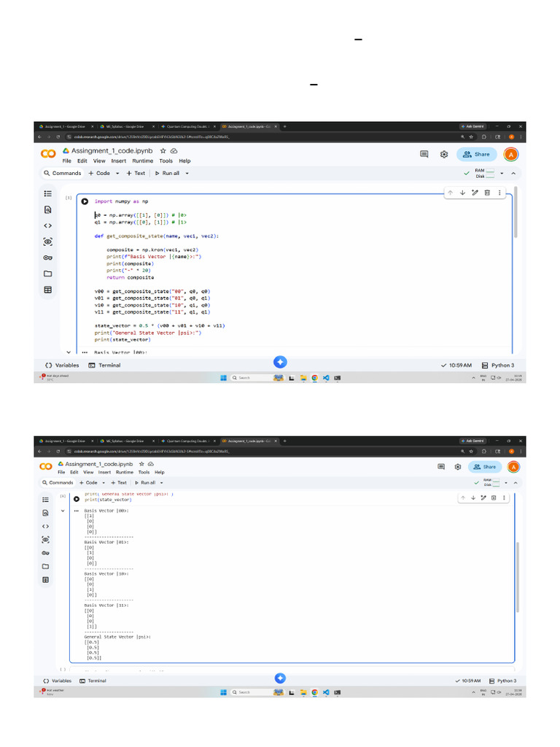Open secrets key icon in upper screenshot sidebar

click(47, 258)
